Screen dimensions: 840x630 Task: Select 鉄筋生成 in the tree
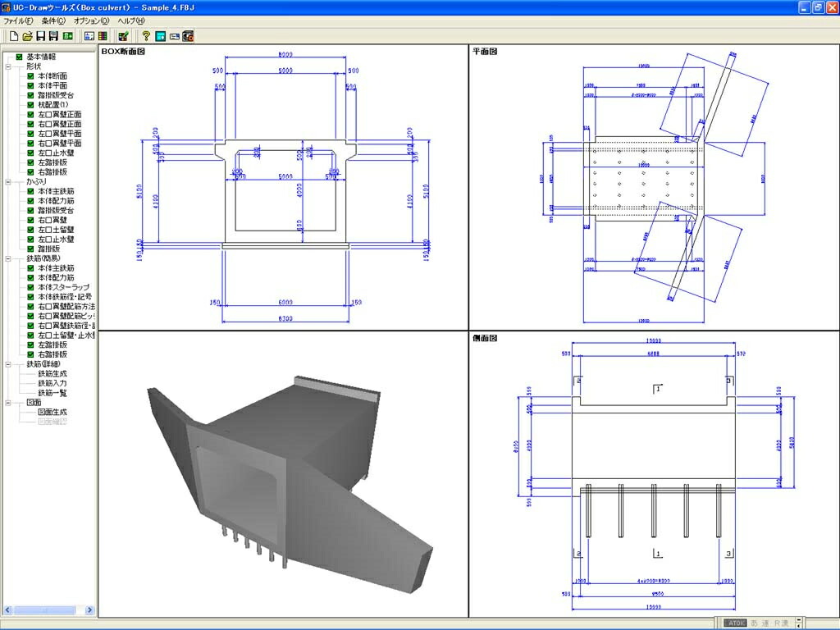point(52,374)
